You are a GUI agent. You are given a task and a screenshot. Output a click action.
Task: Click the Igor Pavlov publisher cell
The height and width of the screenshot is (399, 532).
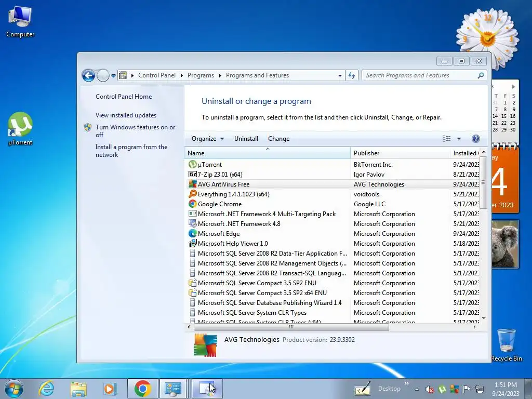click(369, 175)
